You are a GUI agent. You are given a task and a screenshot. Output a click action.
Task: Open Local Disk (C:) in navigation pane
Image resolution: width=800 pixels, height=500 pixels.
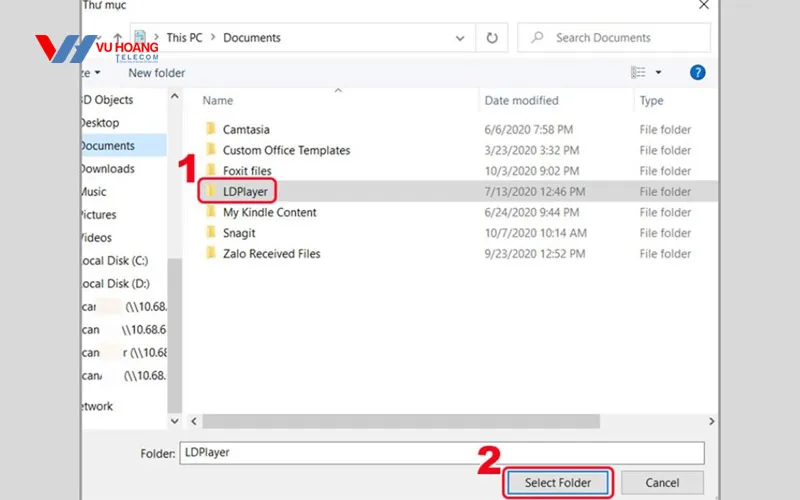point(115,261)
